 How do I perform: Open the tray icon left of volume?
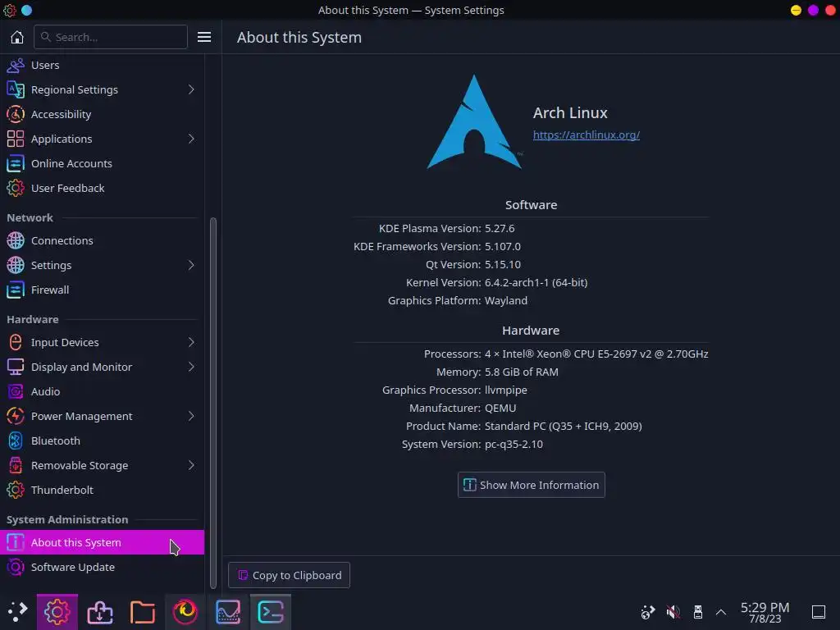648,612
